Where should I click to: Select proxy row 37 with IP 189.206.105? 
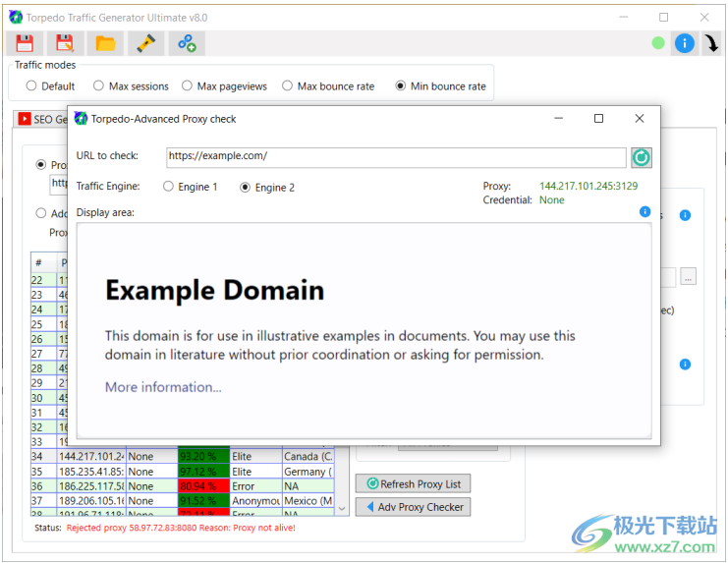(x=182, y=501)
